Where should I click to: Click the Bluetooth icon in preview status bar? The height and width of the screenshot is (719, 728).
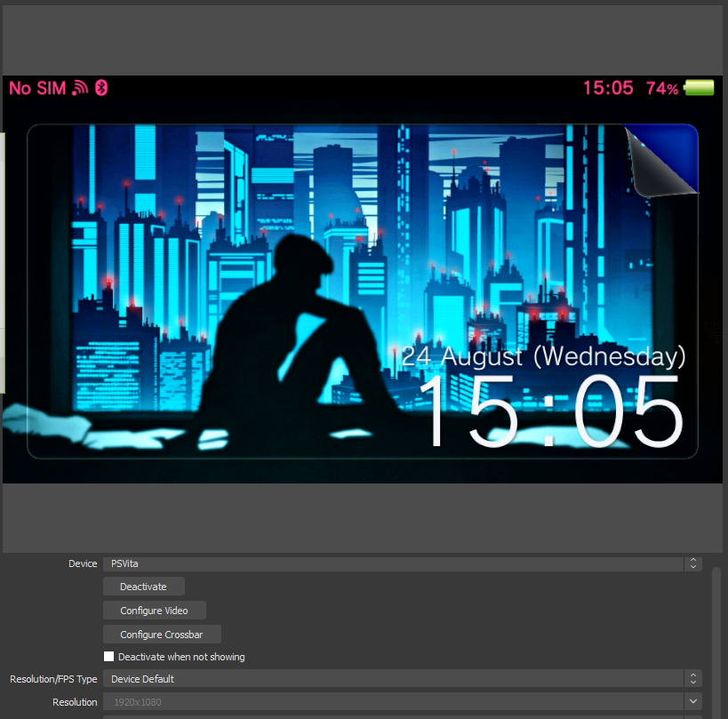[101, 87]
